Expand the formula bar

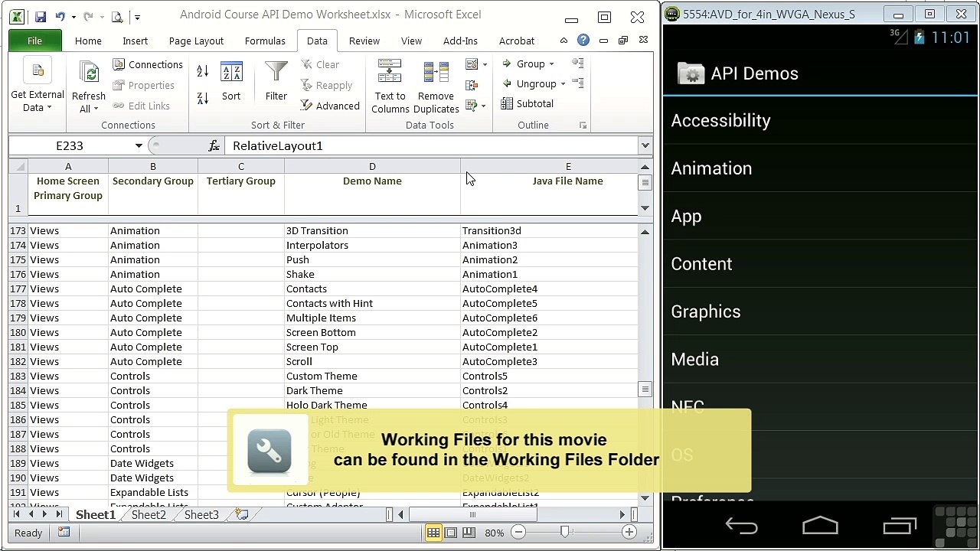(645, 145)
